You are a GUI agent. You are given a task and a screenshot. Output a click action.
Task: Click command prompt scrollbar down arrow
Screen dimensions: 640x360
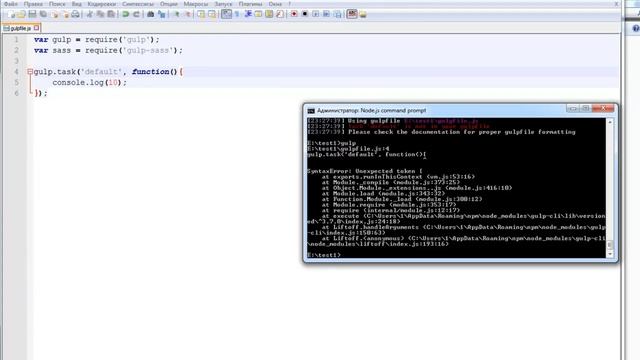tap(610, 254)
